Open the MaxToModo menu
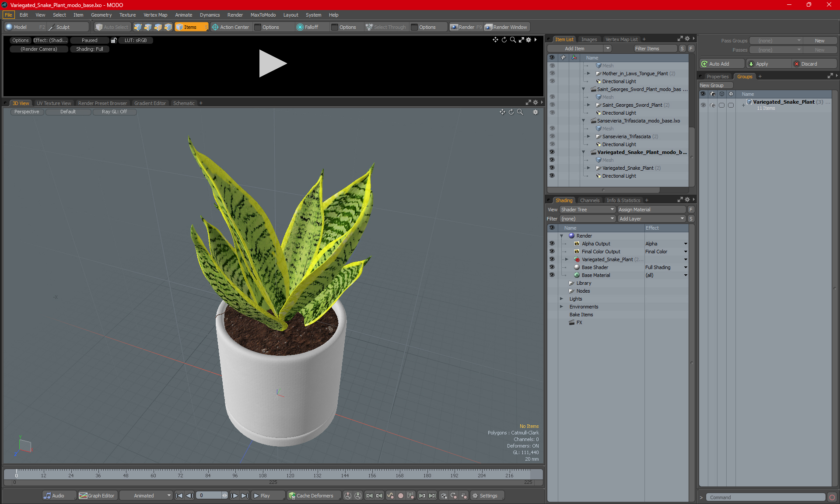This screenshot has height=504, width=840. pos(263,15)
